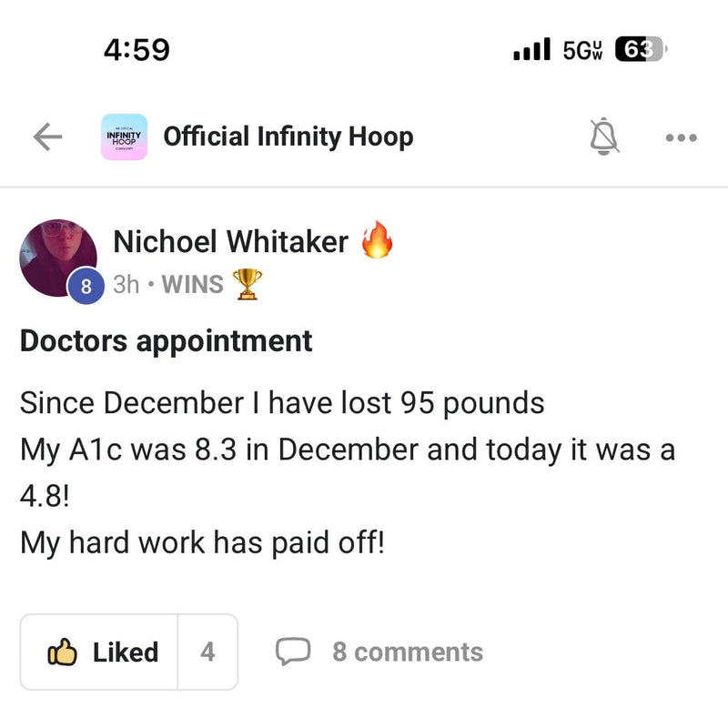Image resolution: width=728 pixels, height=718 pixels.
Task: Click the comment speech bubble icon
Action: (x=293, y=652)
